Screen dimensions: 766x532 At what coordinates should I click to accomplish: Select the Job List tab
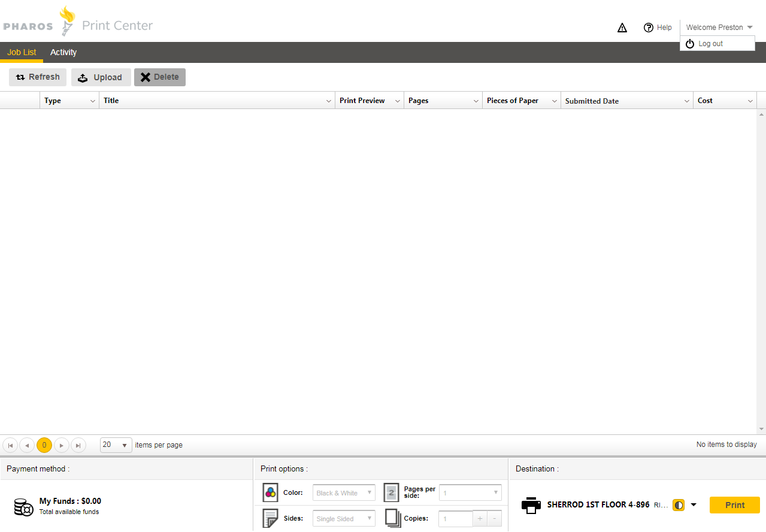point(22,53)
